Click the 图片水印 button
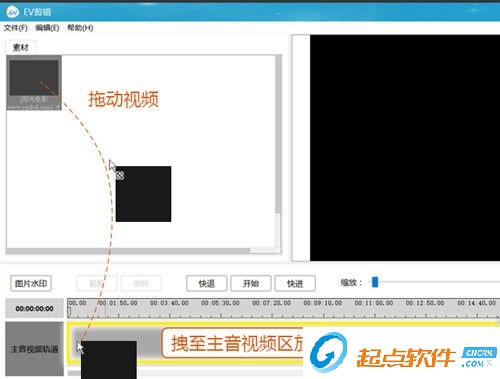 (31, 284)
